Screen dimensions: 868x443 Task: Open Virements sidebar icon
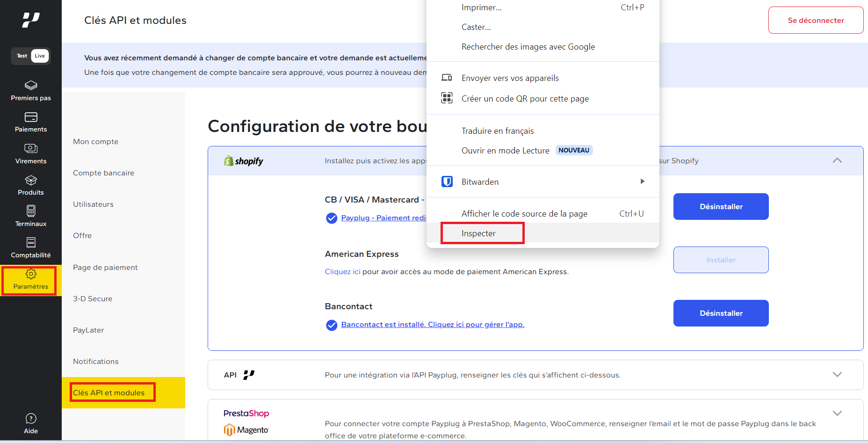coord(31,148)
